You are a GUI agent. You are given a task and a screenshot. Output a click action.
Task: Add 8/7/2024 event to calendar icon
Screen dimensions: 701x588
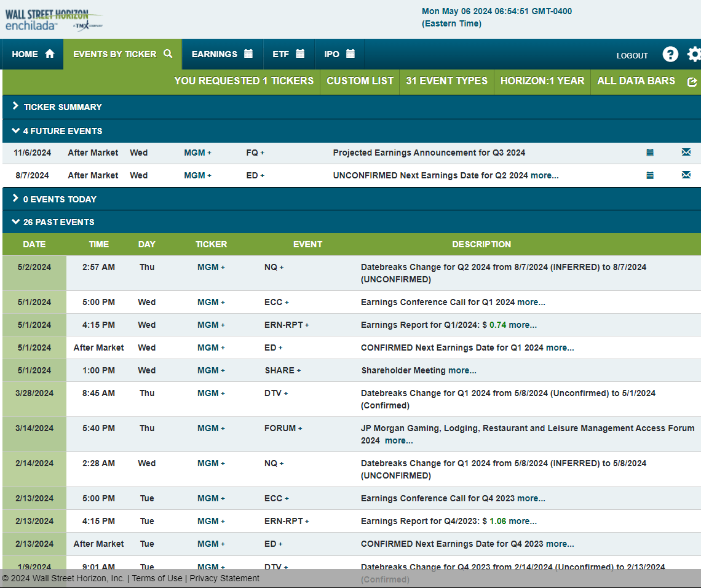point(650,175)
